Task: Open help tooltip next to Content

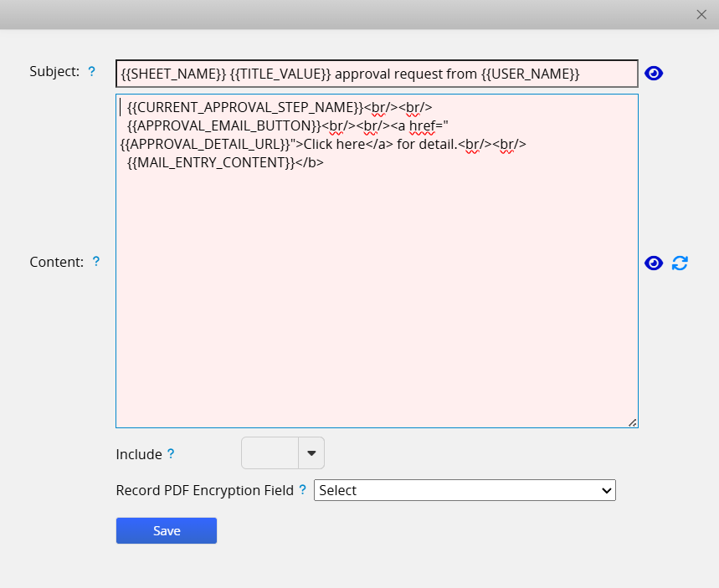Action: tap(96, 262)
